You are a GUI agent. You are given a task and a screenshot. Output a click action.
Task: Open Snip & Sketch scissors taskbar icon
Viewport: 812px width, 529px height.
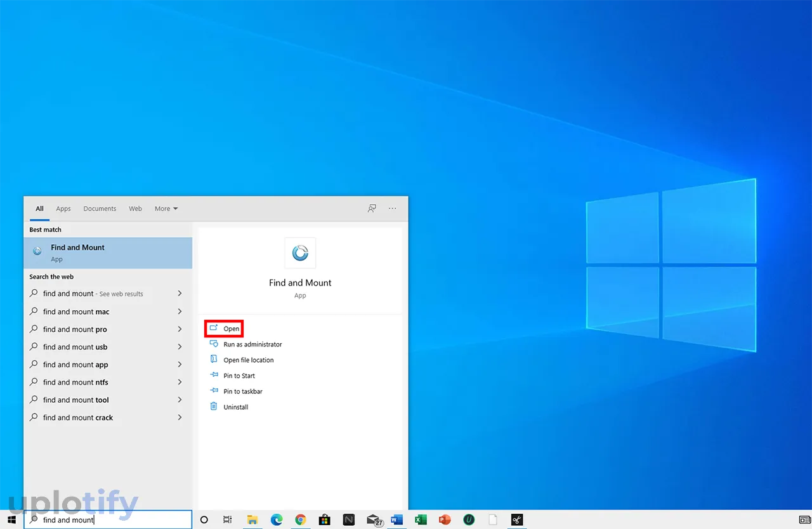coord(517,519)
